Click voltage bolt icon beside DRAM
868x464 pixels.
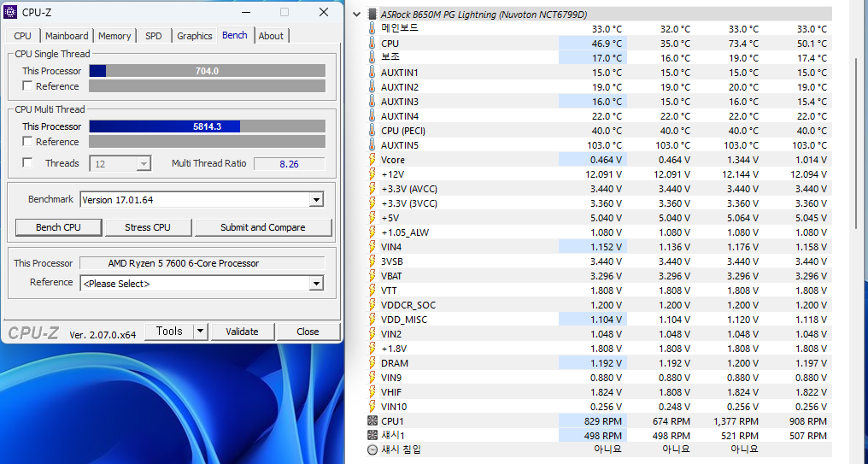[x=372, y=363]
